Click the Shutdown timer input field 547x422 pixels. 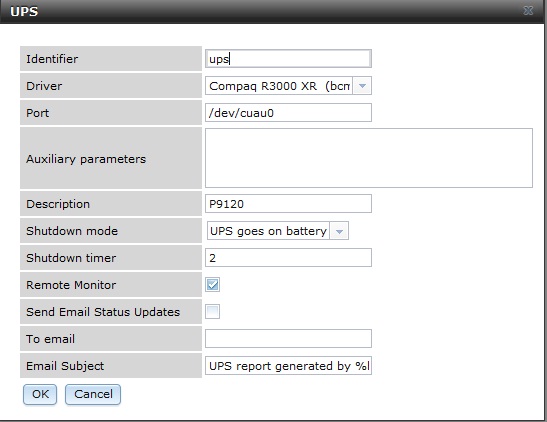(288, 258)
